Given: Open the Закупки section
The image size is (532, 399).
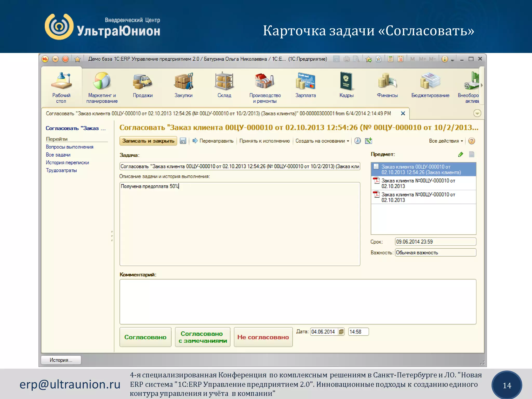Looking at the screenshot, I should [x=183, y=85].
